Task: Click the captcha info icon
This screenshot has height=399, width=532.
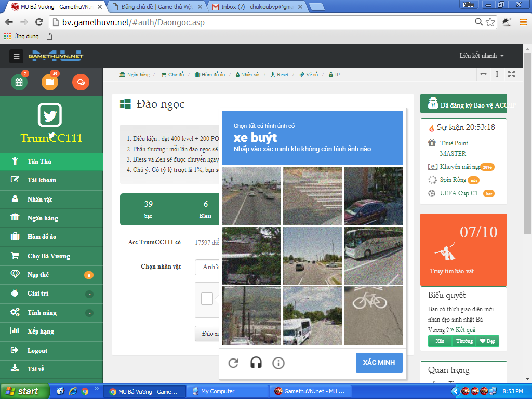Action: (x=278, y=363)
